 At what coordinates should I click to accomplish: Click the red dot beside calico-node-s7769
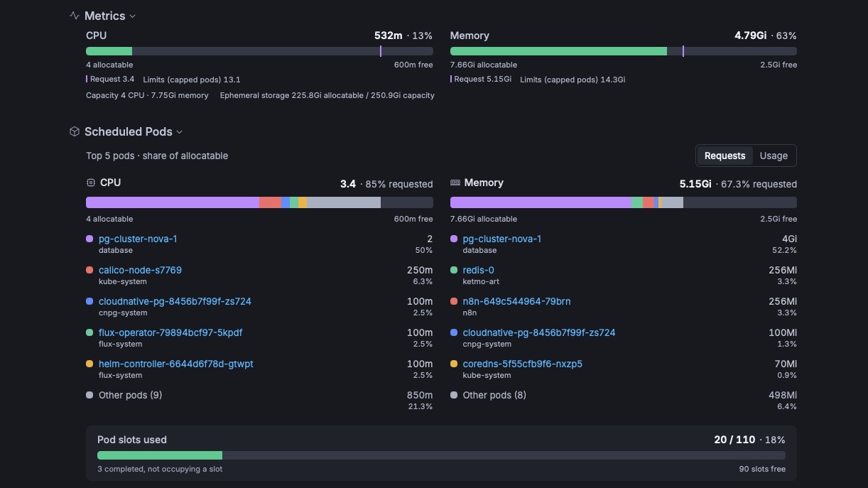(x=89, y=270)
